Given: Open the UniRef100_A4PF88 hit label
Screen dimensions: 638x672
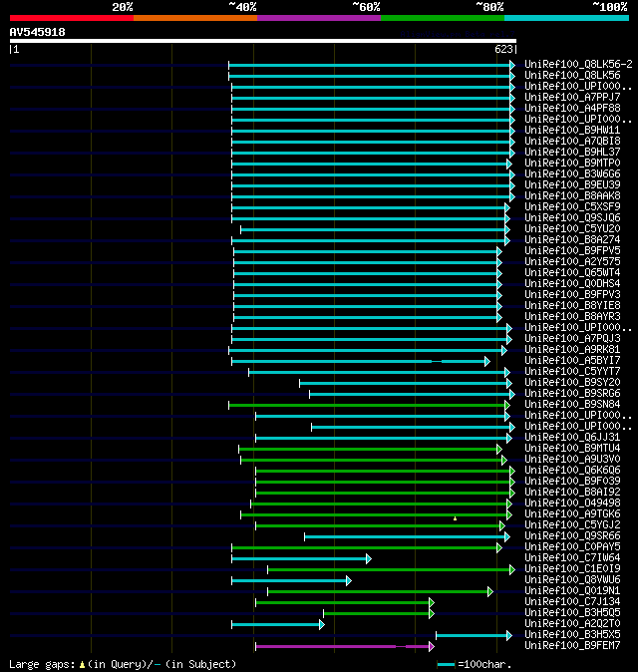Looking at the screenshot, I should pyautogui.click(x=572, y=109).
